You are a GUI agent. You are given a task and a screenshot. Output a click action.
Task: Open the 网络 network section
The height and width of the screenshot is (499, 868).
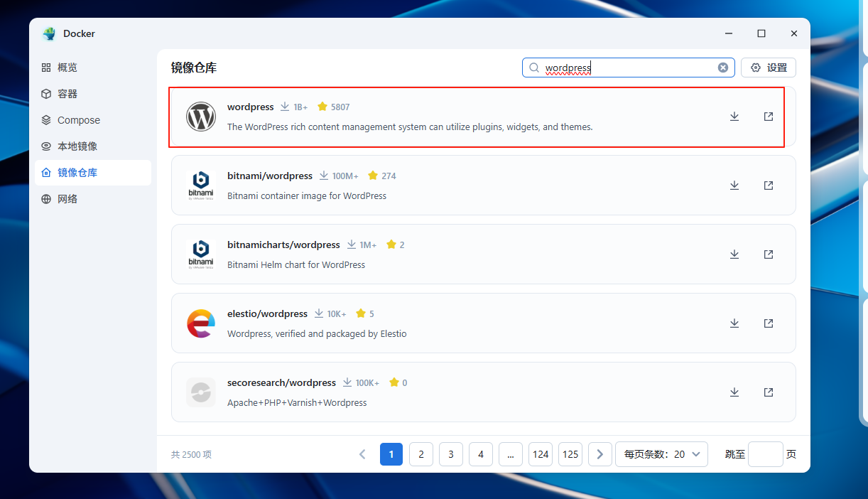(x=93, y=199)
